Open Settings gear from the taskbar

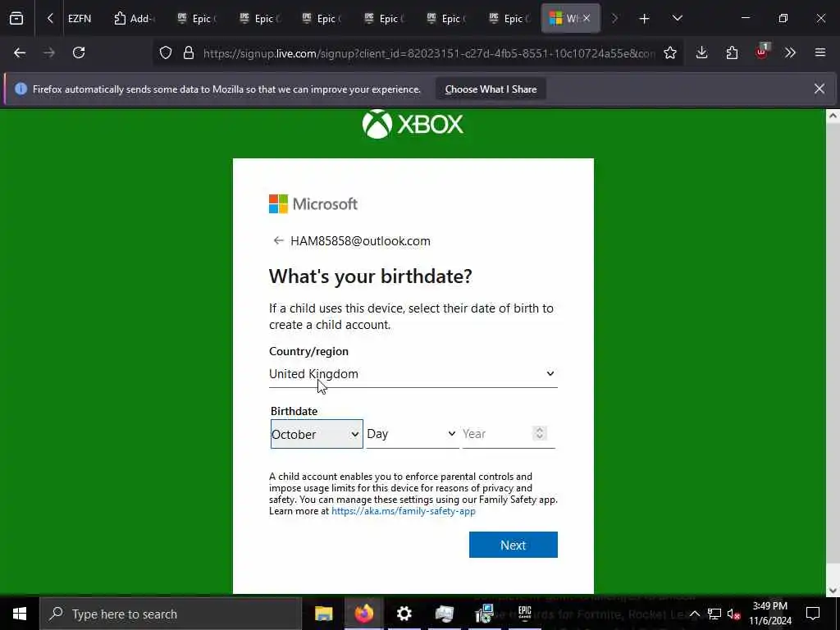point(404,614)
